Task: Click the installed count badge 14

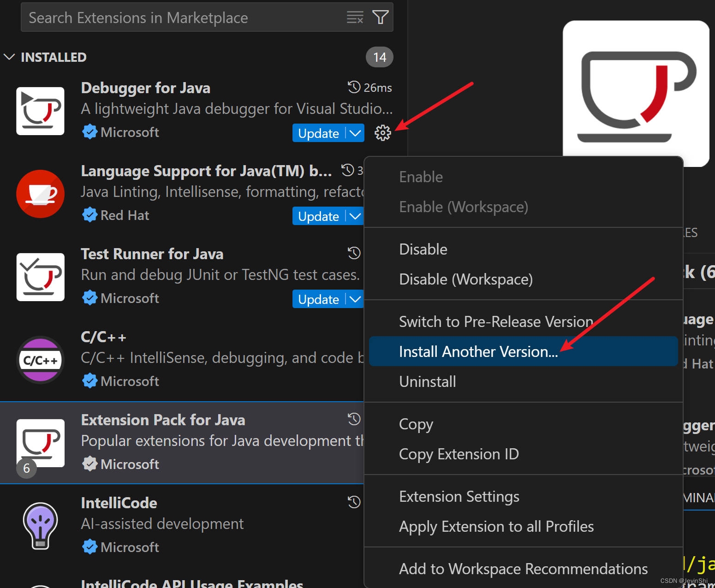Action: point(379,57)
